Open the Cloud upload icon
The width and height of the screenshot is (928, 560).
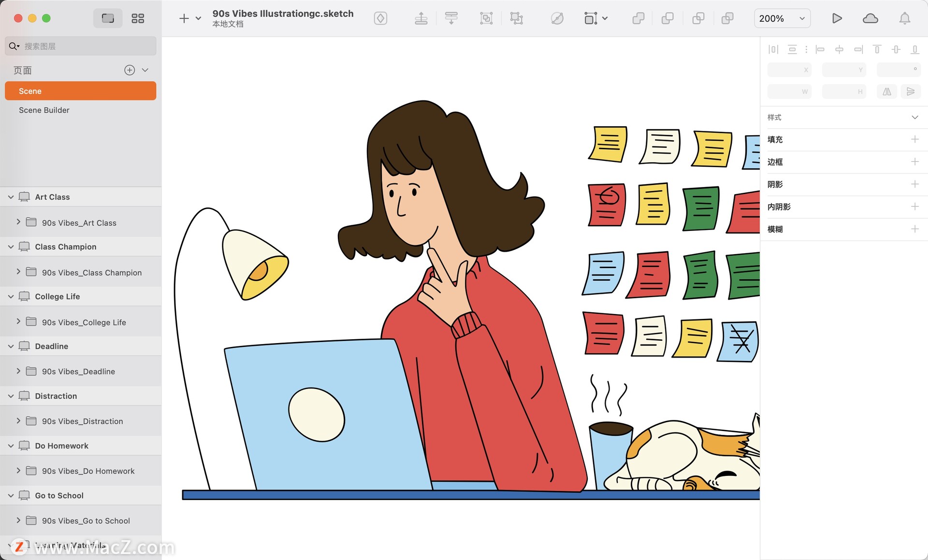[x=870, y=18]
